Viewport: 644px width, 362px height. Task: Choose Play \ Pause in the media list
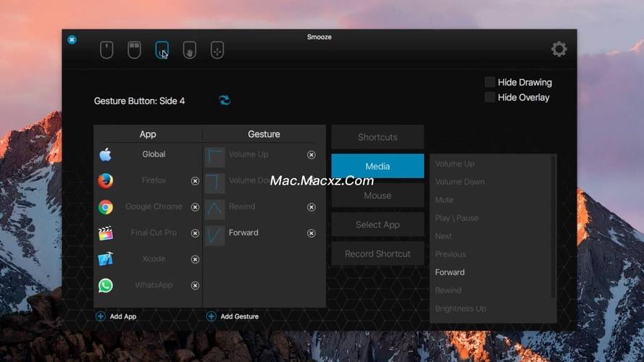coord(456,218)
